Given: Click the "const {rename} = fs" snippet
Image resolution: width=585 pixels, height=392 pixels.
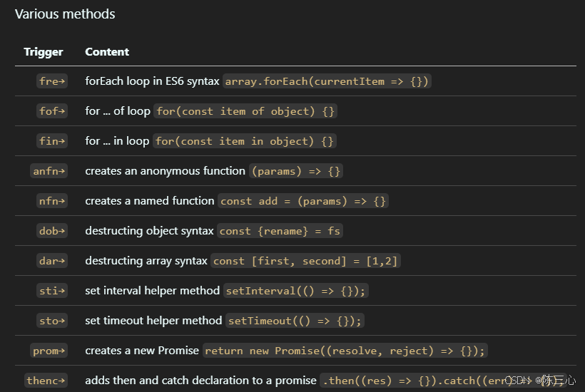Looking at the screenshot, I should click(x=280, y=231).
